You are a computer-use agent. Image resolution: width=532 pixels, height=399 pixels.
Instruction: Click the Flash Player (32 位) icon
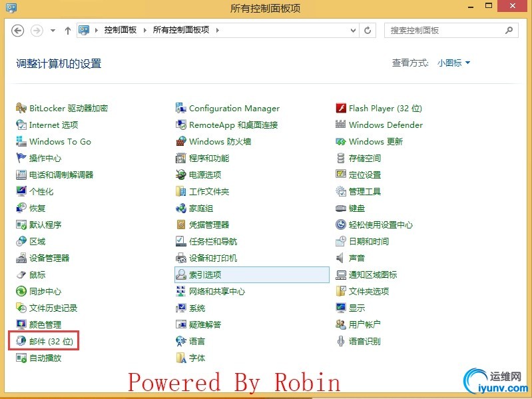(341, 108)
